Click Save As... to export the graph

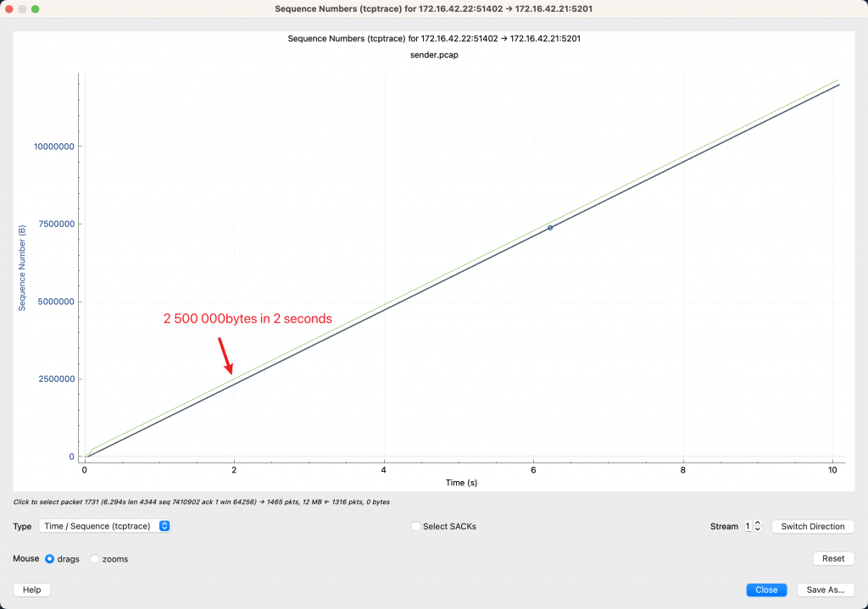pos(825,590)
